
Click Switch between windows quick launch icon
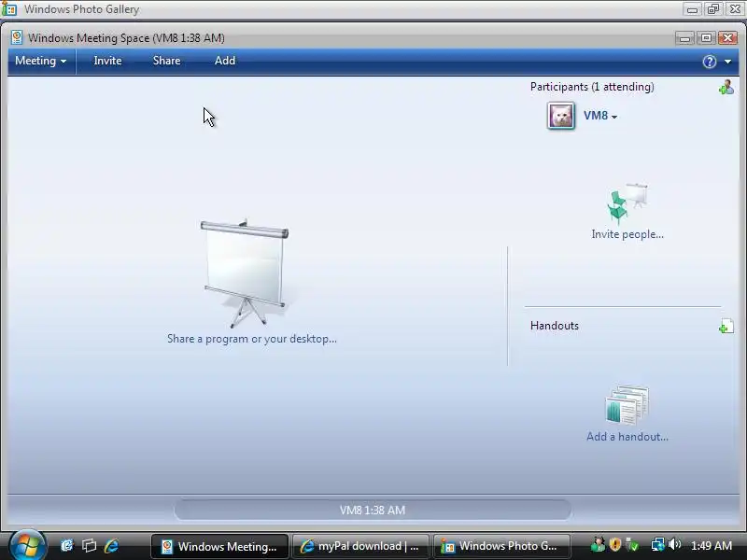point(89,546)
